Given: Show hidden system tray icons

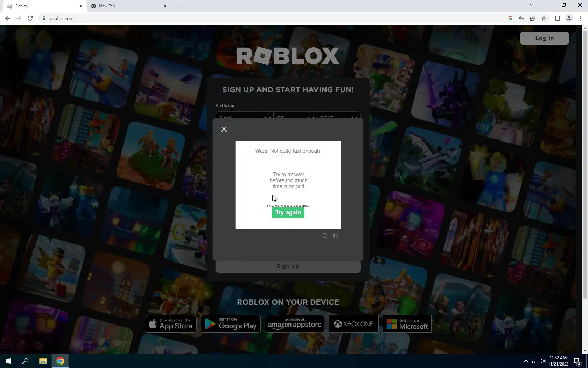Looking at the screenshot, I should (x=526, y=361).
